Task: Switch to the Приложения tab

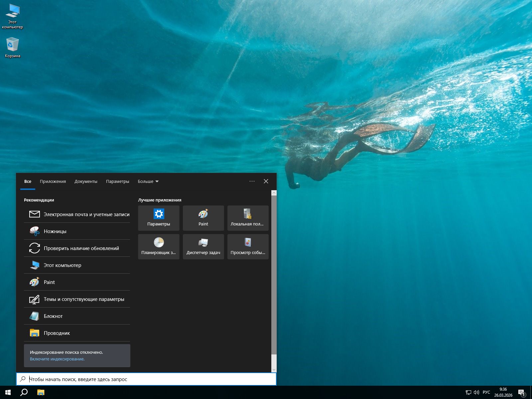Action: [53, 182]
